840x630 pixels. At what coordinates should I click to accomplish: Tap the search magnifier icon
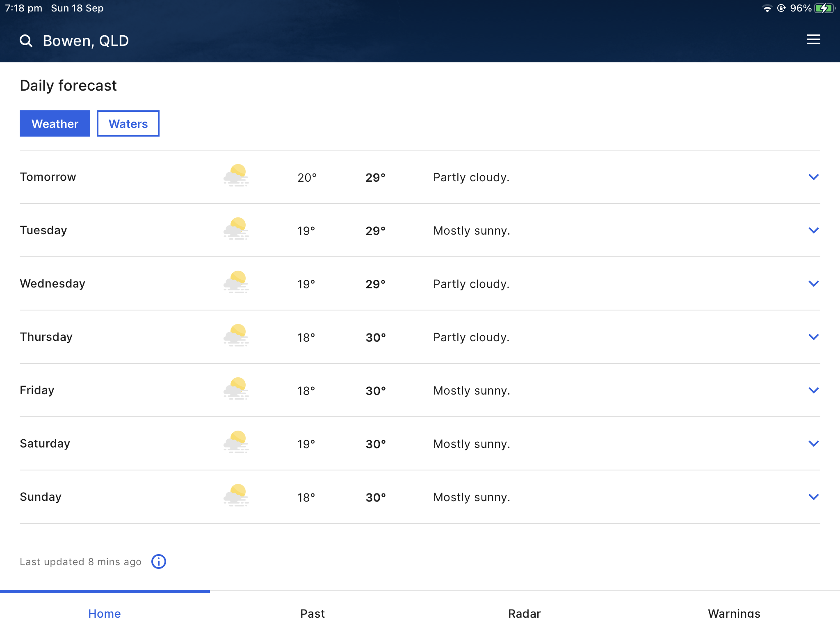coord(26,41)
